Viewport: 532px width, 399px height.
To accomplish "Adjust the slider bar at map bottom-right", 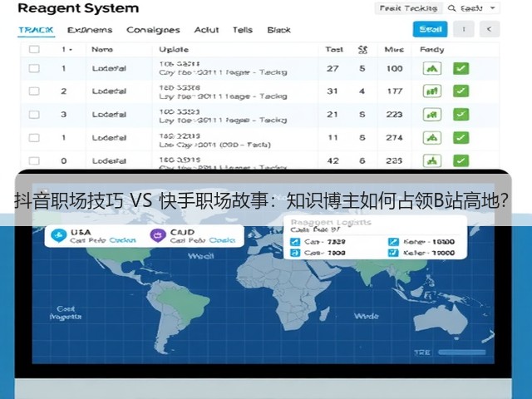I will point(462,352).
